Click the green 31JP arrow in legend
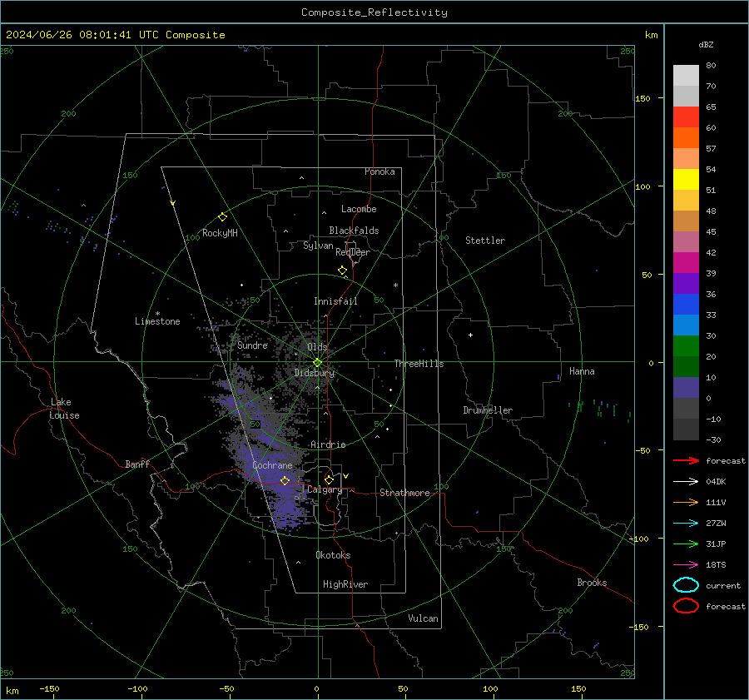Viewport: 749px width, 700px height. (x=686, y=544)
